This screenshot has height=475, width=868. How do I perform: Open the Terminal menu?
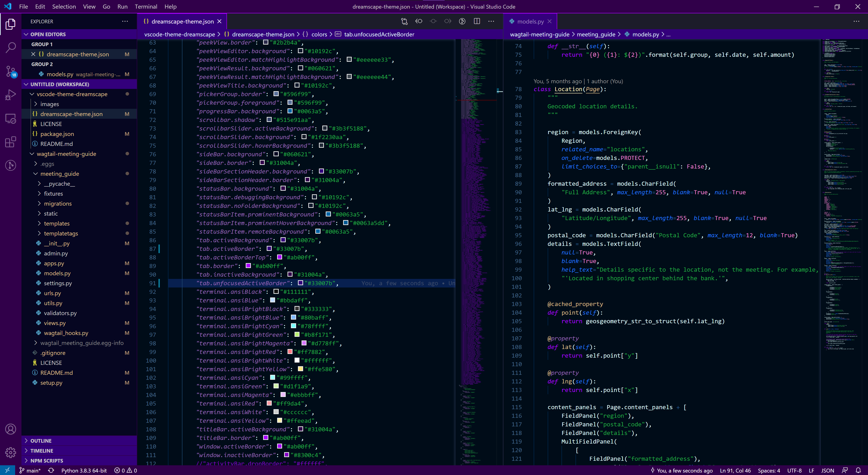[146, 6]
